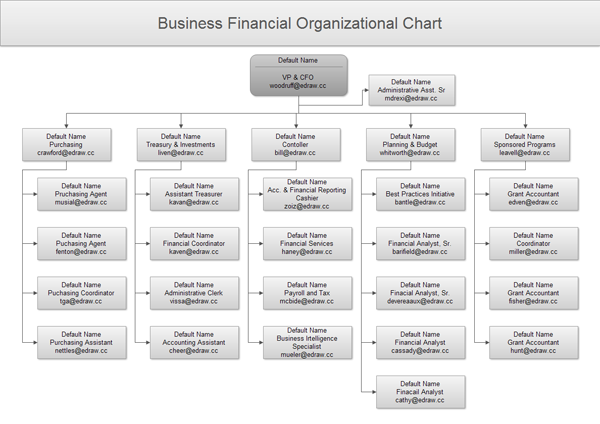Click the Contoller bill box
The height and width of the screenshot is (424, 600).
[x=295, y=144]
